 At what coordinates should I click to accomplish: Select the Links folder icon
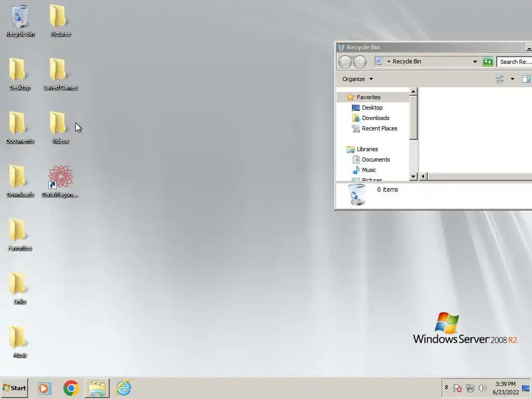(x=19, y=288)
